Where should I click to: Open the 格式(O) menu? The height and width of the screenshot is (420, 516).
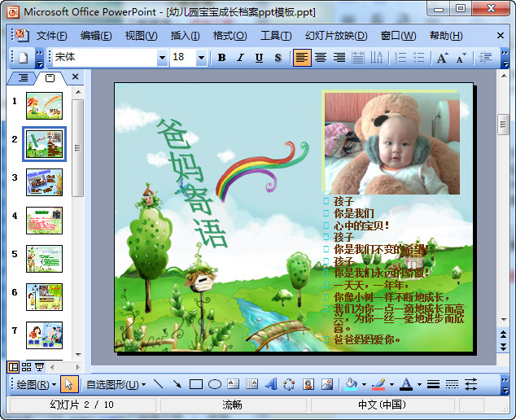[230, 36]
